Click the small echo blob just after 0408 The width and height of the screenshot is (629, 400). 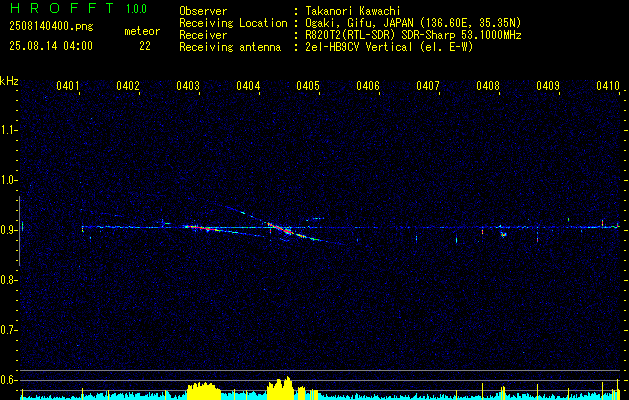503,234
